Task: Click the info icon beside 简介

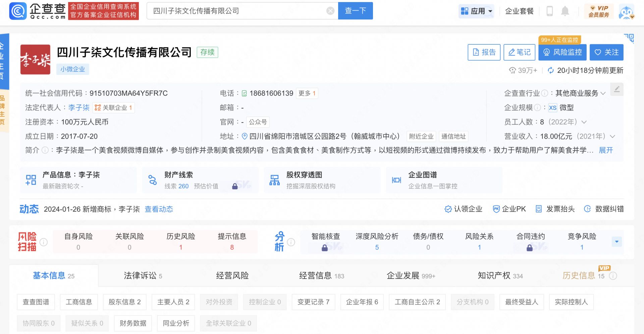Action: 45,150
